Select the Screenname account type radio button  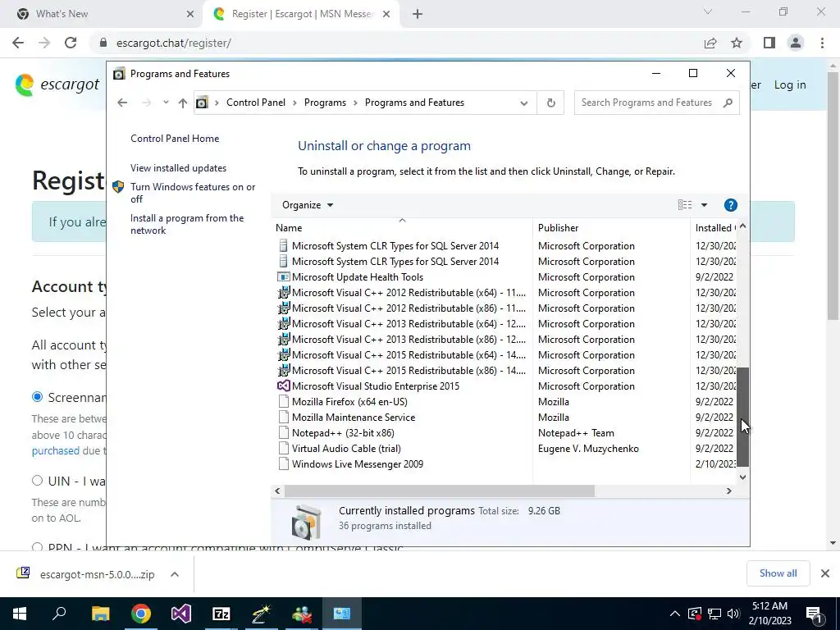[x=37, y=397]
